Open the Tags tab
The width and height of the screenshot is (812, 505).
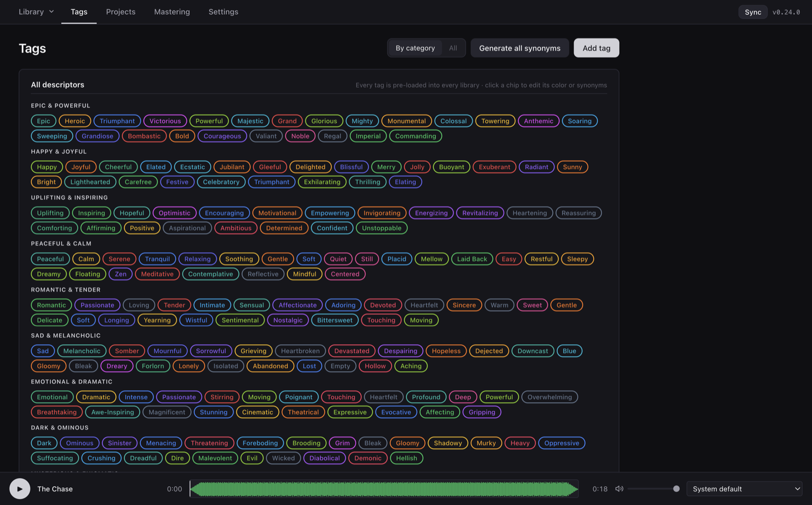[79, 12]
